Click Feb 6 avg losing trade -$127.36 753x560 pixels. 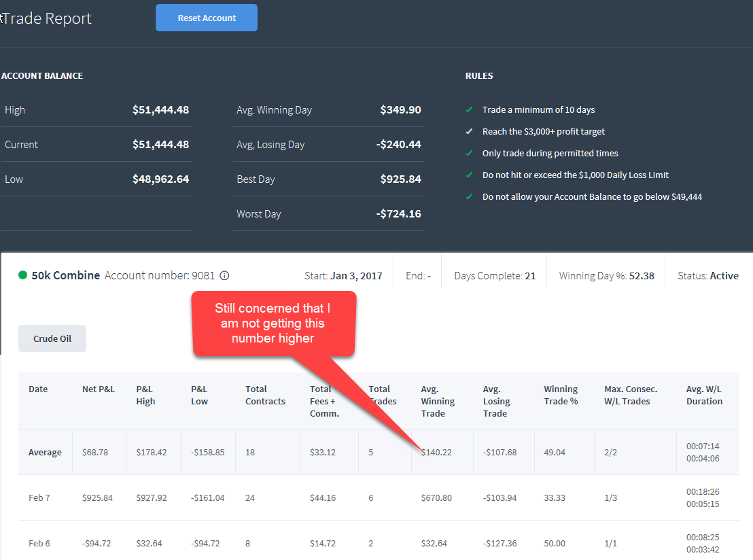tap(500, 544)
